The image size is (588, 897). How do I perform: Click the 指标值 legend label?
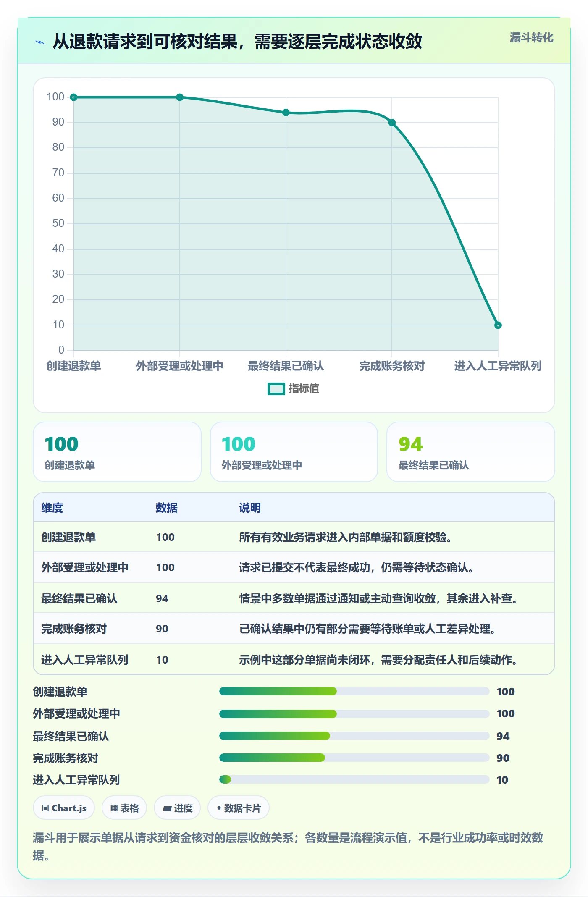304,389
